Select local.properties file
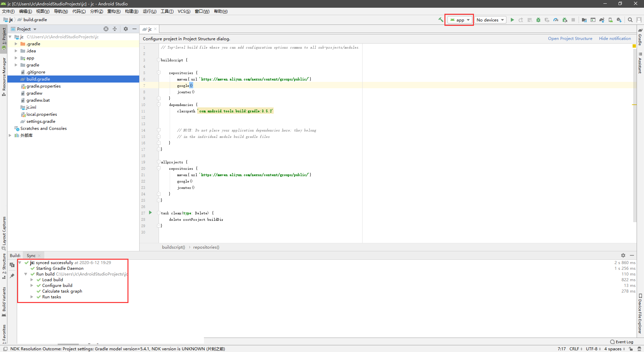Viewport: 644px width, 352px height. click(42, 114)
